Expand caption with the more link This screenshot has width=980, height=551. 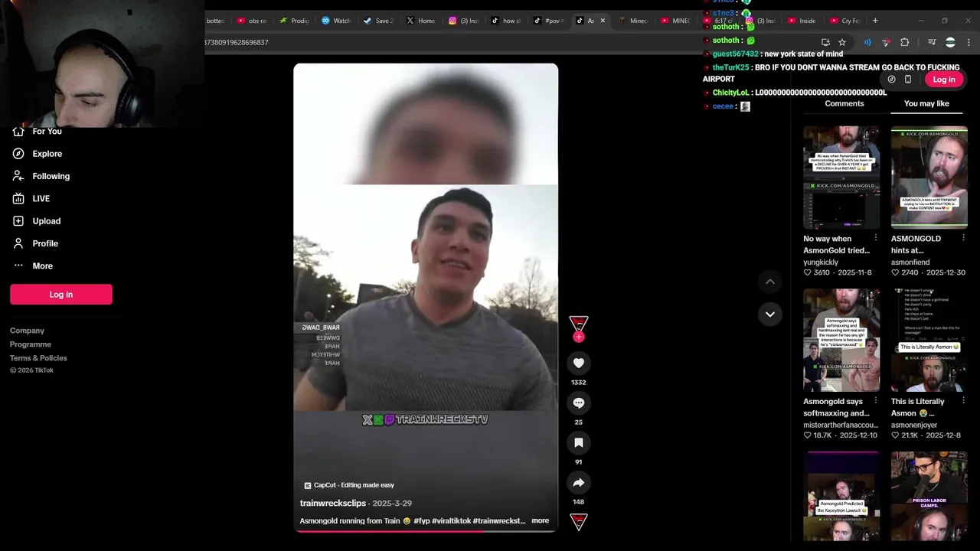541,520
